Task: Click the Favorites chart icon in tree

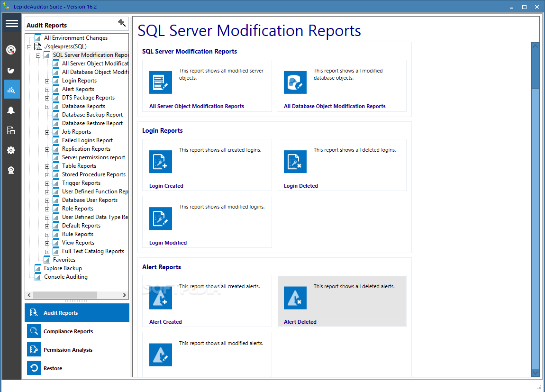Action: (x=47, y=260)
